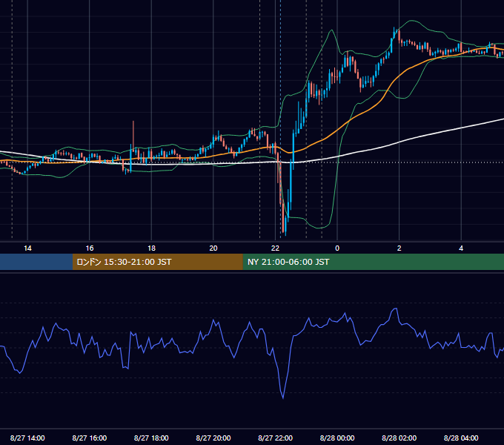This screenshot has height=445, width=504.
Task: Click the 2 hour label on axis
Action: point(399,248)
